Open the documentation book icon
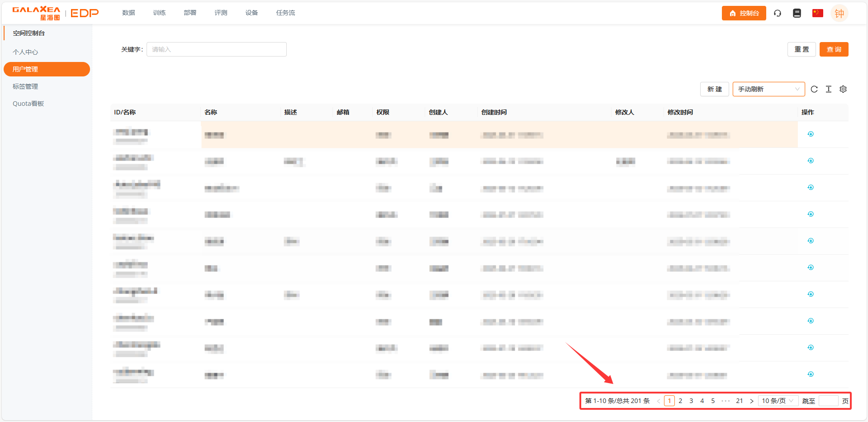The image size is (868, 422). [797, 13]
